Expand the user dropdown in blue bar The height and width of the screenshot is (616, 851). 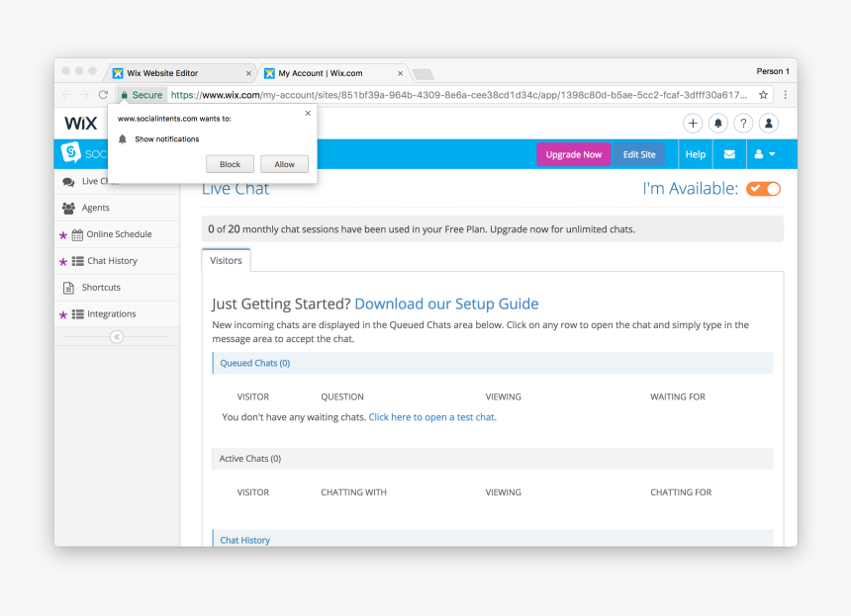point(764,154)
